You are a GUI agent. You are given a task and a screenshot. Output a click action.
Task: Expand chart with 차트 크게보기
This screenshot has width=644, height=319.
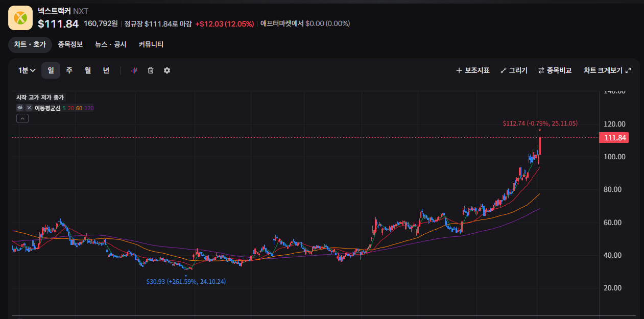[x=607, y=70]
